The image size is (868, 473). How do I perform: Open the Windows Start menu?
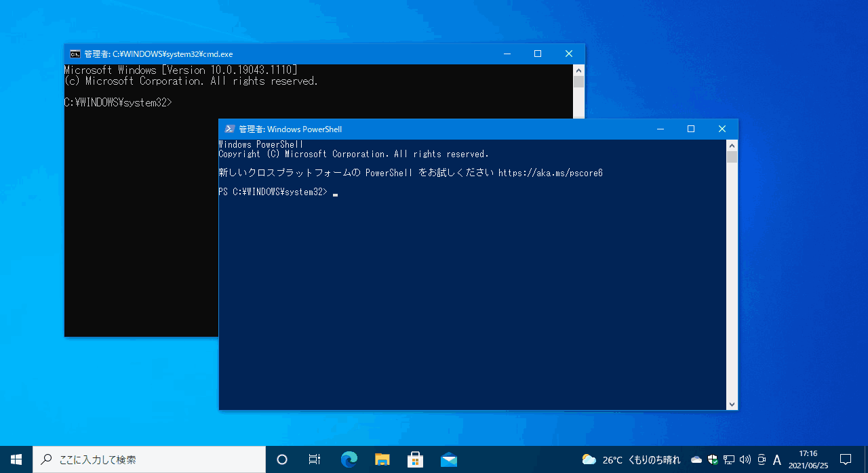pyautogui.click(x=16, y=459)
